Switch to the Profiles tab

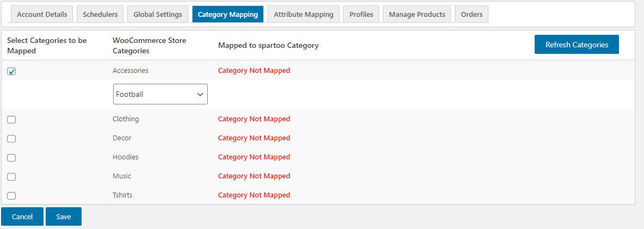tap(361, 14)
